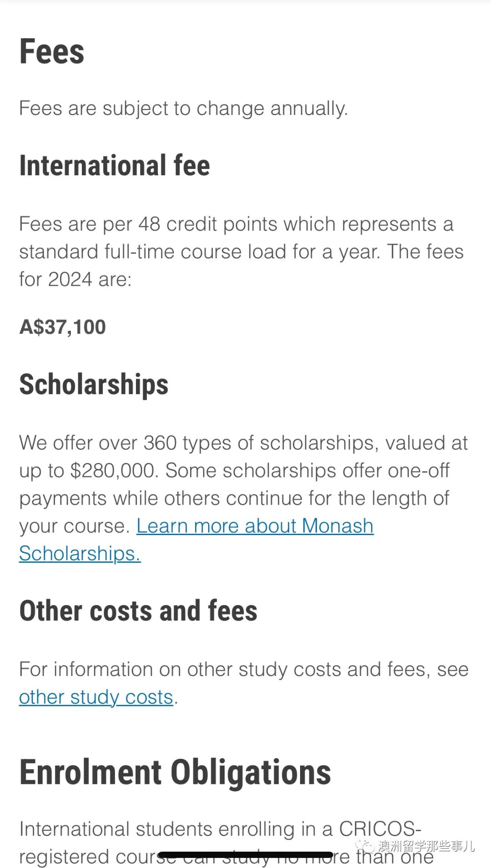
Task: Open the Learn more about Monash Scholarships link
Action: (x=255, y=526)
